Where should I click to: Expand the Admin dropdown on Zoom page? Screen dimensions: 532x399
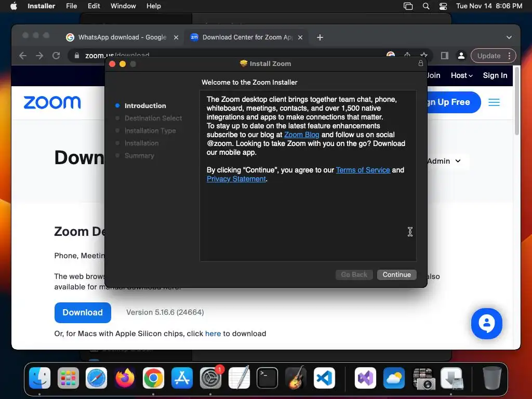point(444,161)
